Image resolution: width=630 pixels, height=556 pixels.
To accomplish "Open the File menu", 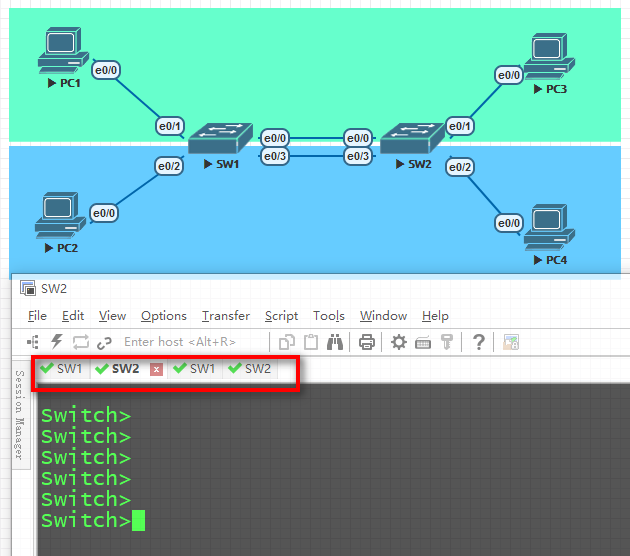I will tap(37, 316).
